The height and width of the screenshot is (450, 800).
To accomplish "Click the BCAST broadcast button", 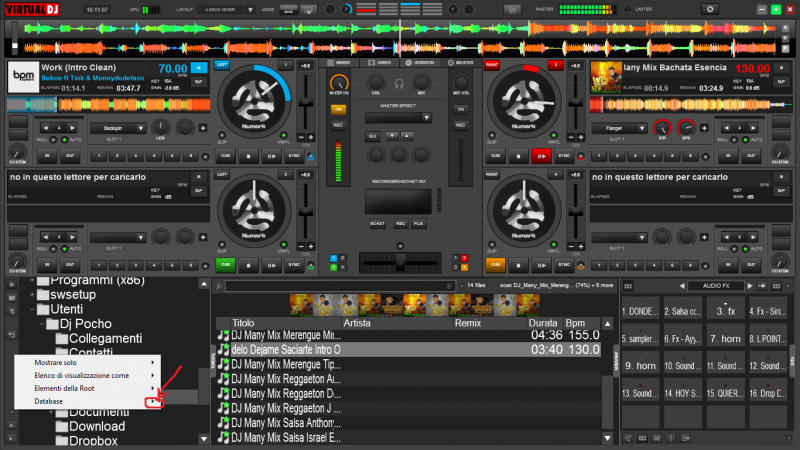I will pos(377,223).
